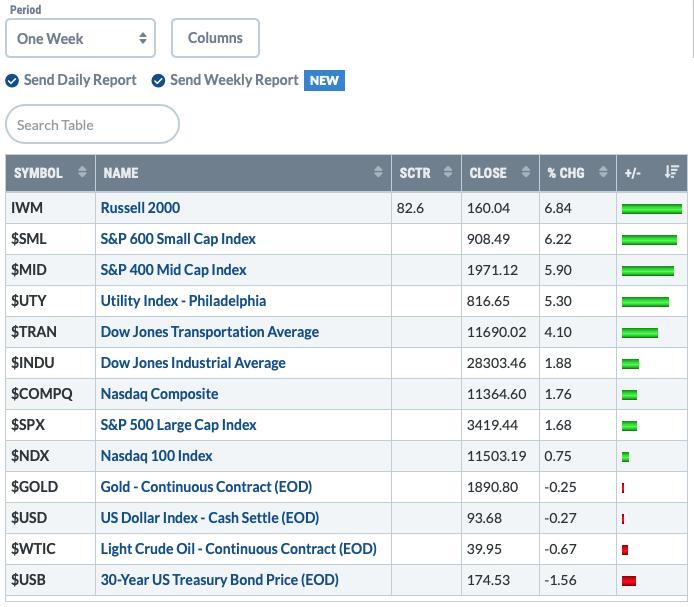Click the Columns button
694x607 pixels.
pos(215,38)
